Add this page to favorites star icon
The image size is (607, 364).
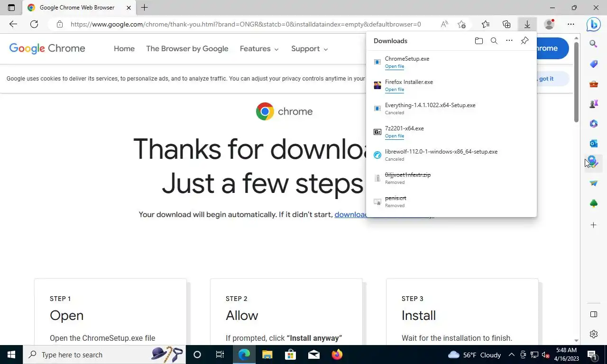coord(462,24)
